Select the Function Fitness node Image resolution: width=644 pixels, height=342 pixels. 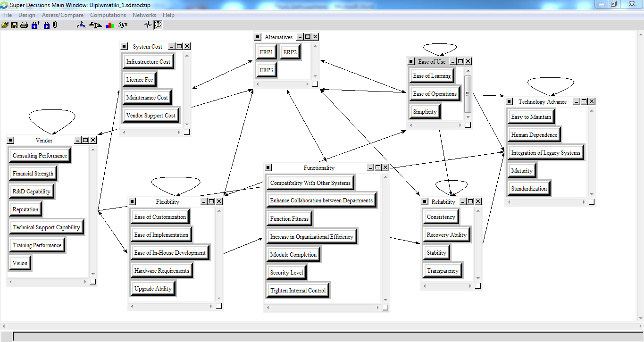[x=289, y=219]
